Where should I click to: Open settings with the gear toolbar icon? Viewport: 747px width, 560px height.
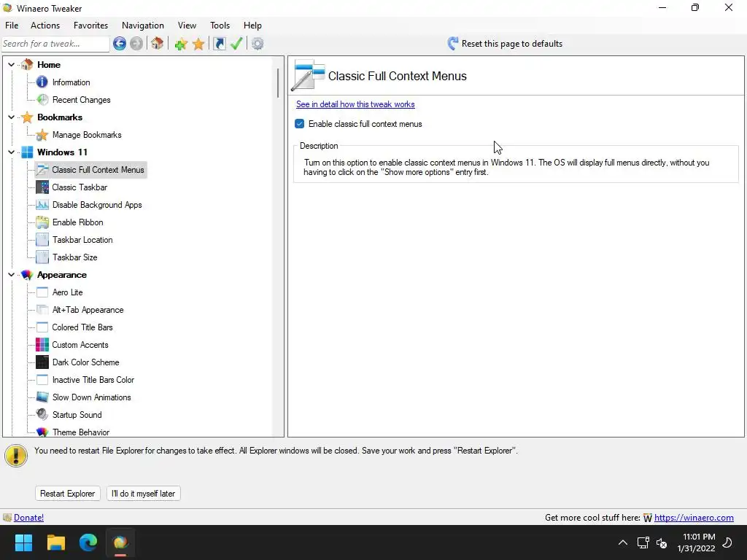(258, 44)
